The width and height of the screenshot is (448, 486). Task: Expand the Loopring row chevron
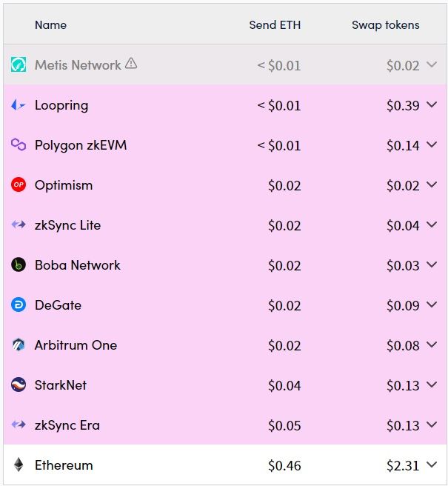tap(432, 105)
